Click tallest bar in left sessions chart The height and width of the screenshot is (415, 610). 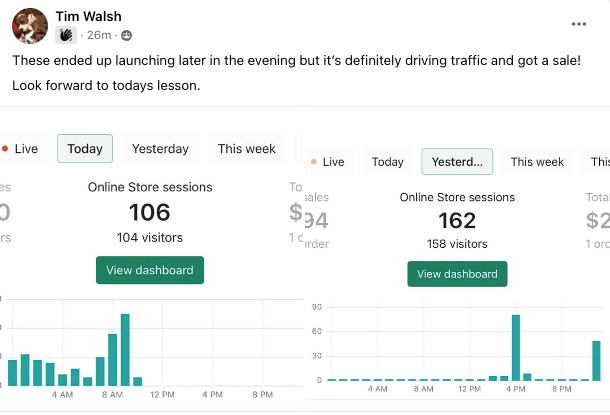point(125,350)
